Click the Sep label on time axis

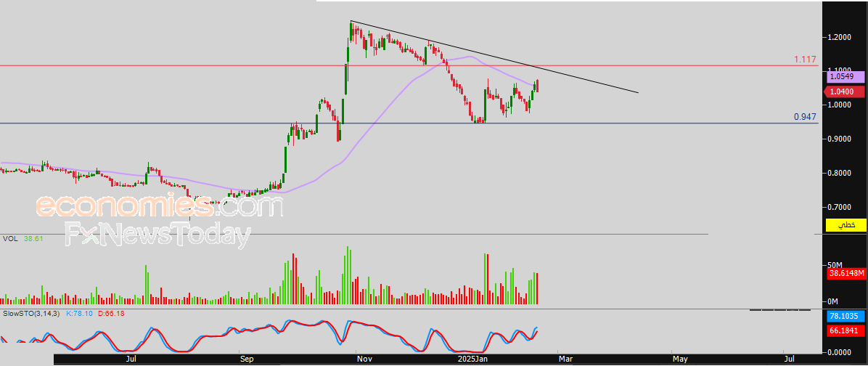pos(246,359)
